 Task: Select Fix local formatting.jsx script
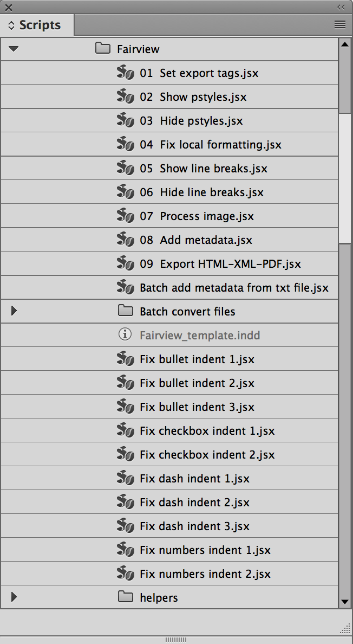pyautogui.click(x=211, y=145)
